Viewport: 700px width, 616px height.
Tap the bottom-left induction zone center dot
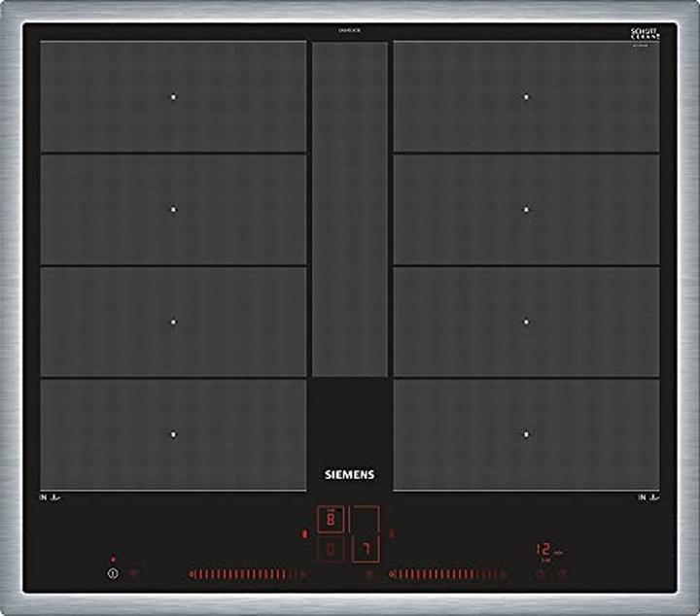coord(174,434)
